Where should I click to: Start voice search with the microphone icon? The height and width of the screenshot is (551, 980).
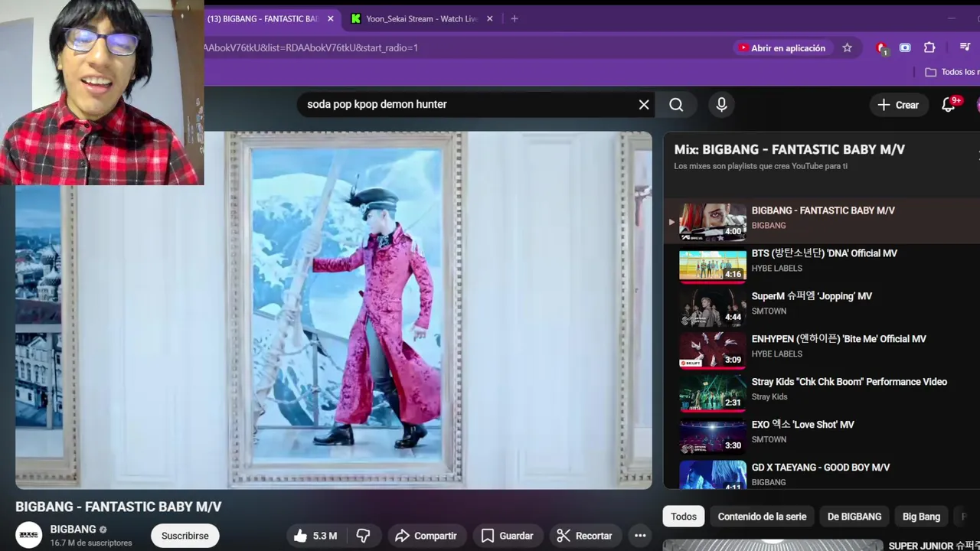pyautogui.click(x=721, y=105)
